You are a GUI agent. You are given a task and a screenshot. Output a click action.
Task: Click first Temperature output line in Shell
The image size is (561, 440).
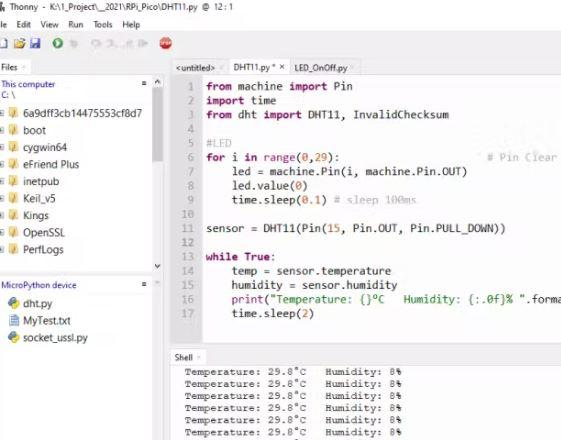pos(293,372)
